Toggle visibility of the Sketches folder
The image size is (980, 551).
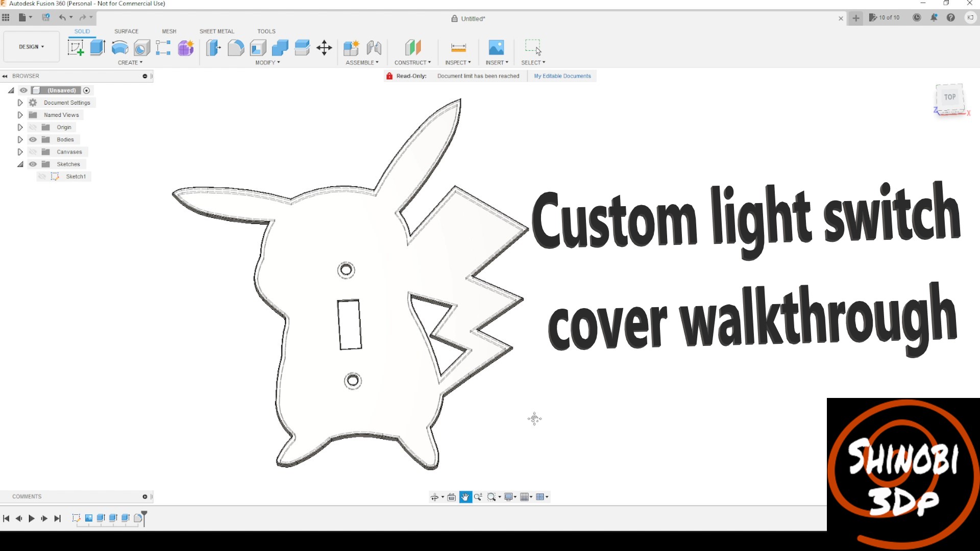pyautogui.click(x=33, y=164)
